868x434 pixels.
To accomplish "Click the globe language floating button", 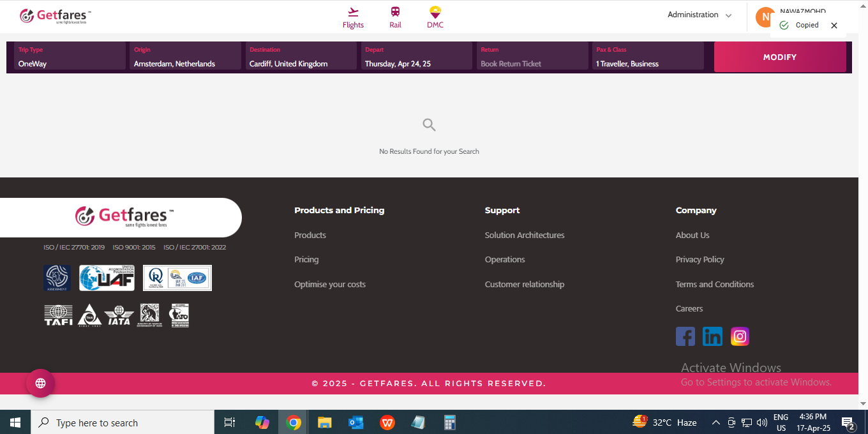I will (40, 383).
